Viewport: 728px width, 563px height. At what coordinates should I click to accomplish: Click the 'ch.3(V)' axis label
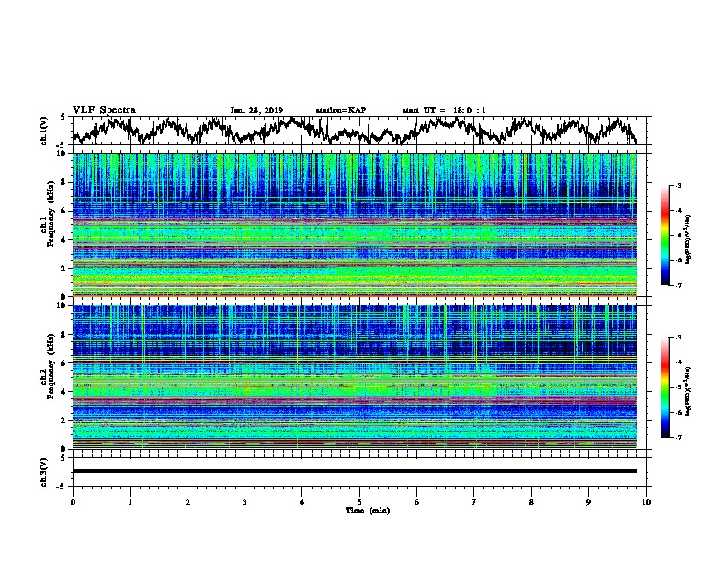click(44, 472)
